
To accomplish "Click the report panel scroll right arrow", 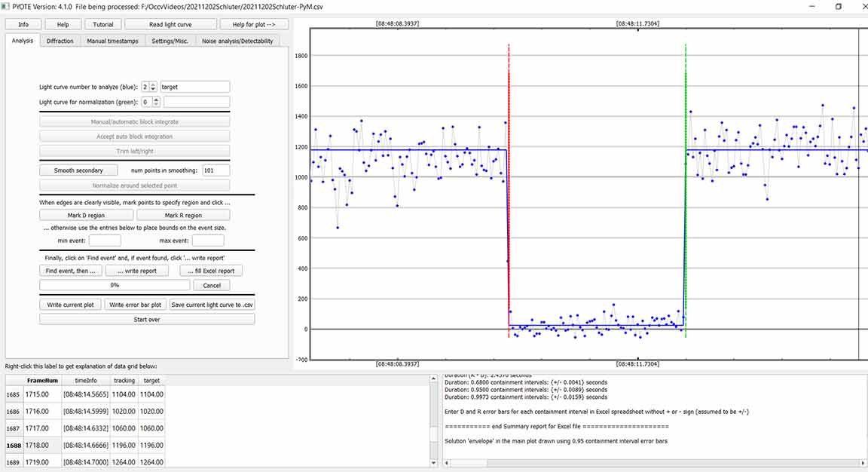I will (x=863, y=463).
